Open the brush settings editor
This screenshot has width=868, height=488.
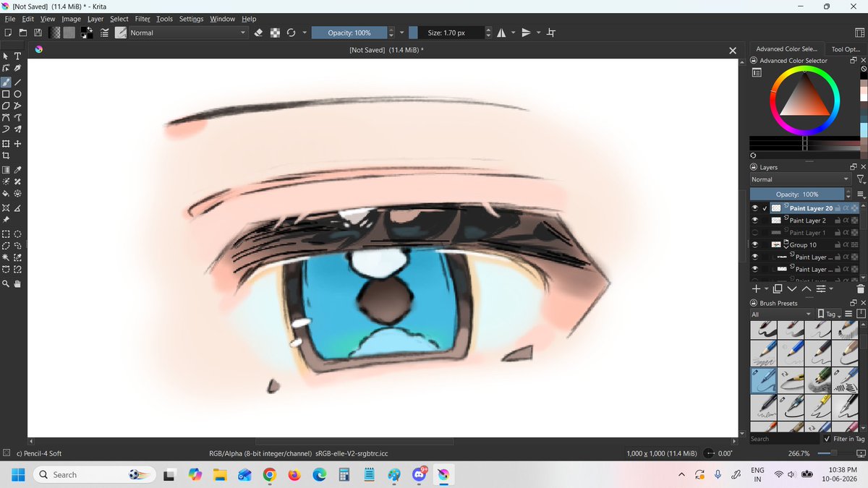105,33
